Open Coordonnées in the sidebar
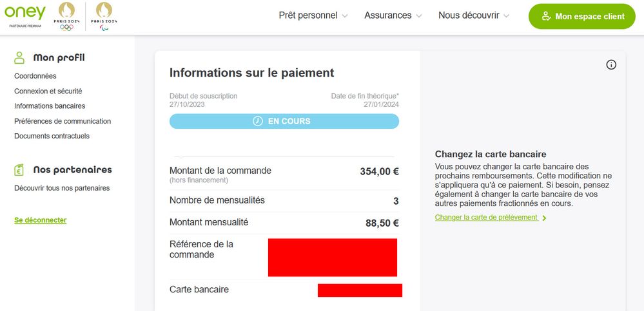 click(x=35, y=76)
